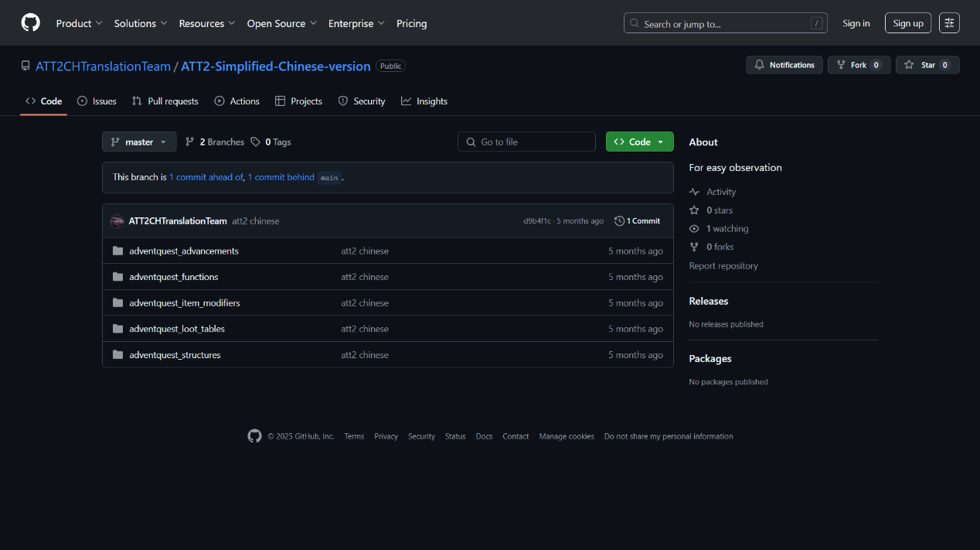Open the adventquest_advancements folder

click(x=184, y=251)
